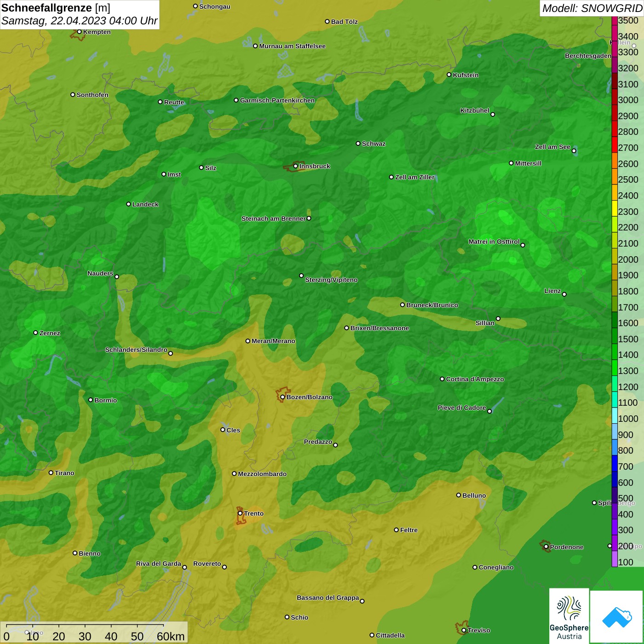644x644 pixels.
Task: Click the 'Meran/Merano' label
Action: point(273,341)
